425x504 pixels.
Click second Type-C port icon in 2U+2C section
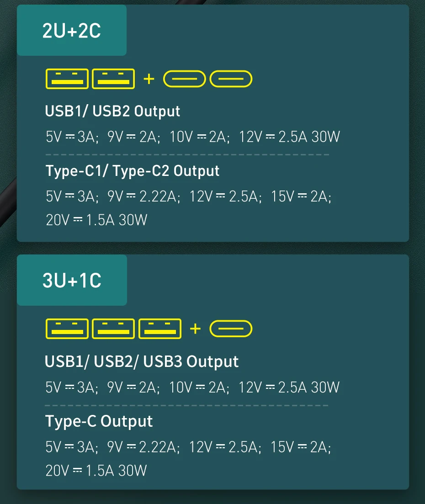(231, 79)
